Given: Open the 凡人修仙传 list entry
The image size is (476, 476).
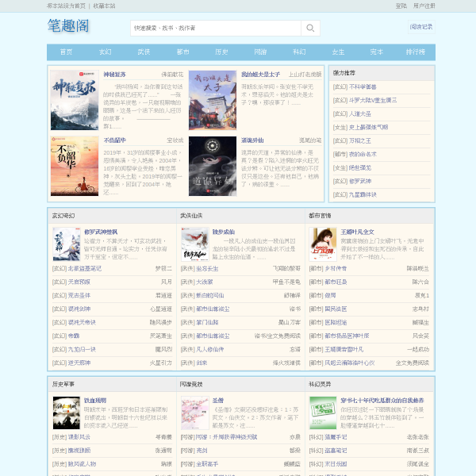Looking at the screenshot, I should tap(209, 349).
